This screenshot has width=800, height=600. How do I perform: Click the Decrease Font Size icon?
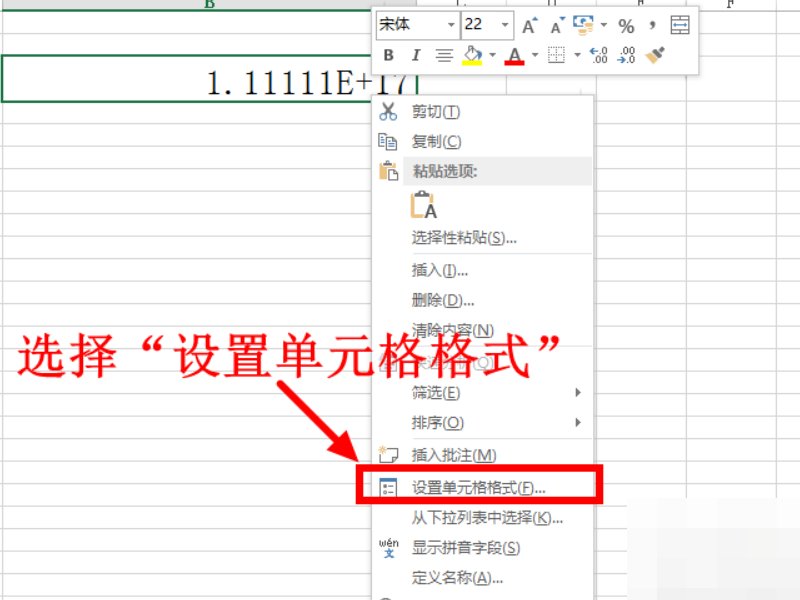pos(554,24)
